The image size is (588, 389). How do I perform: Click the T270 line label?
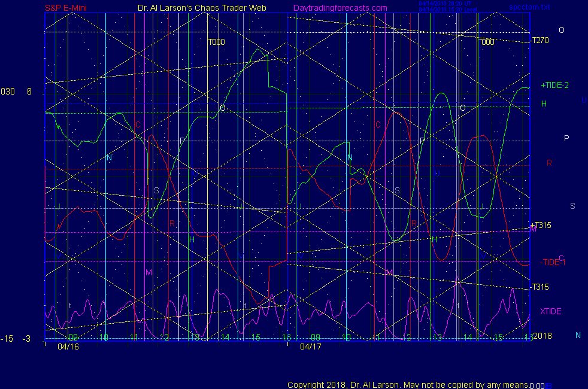[541, 41]
